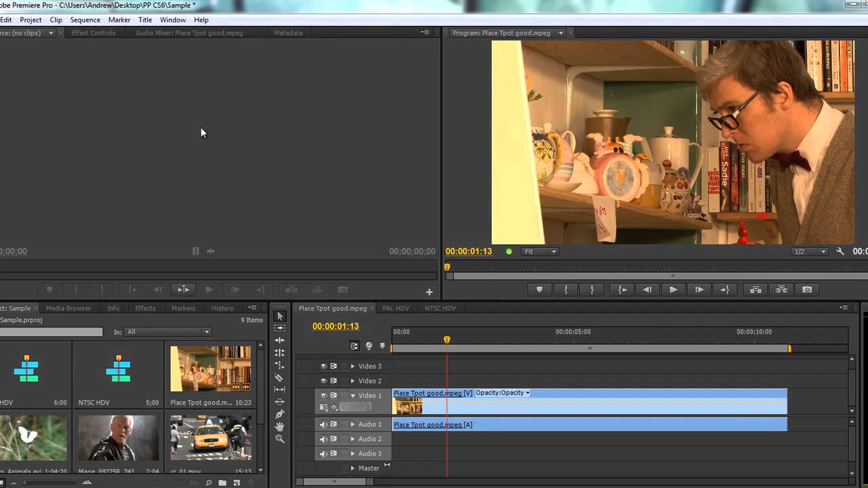Select the Ripple Edit tool
Screen dimensions: 868x488
[279, 340]
